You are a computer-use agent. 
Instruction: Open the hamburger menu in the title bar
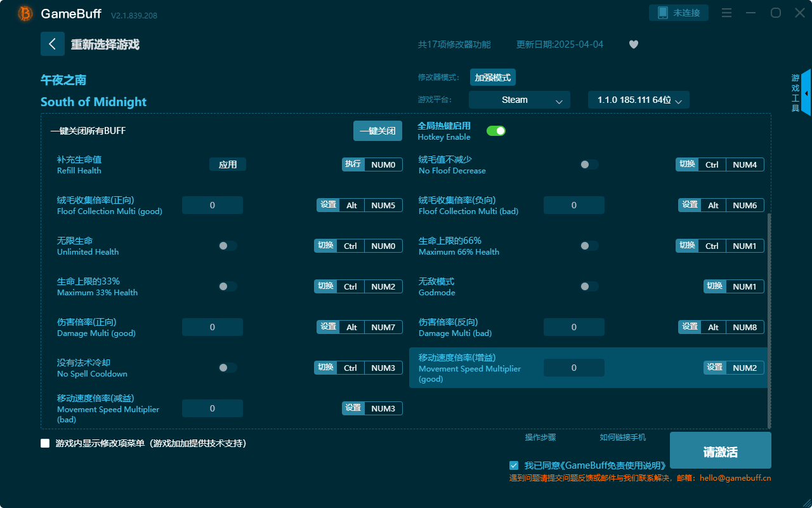(726, 13)
